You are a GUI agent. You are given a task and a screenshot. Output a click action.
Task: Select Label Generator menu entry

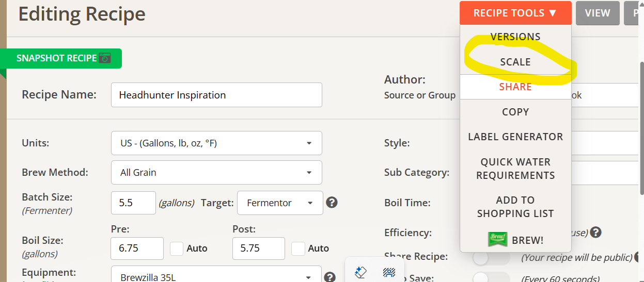coord(515,137)
